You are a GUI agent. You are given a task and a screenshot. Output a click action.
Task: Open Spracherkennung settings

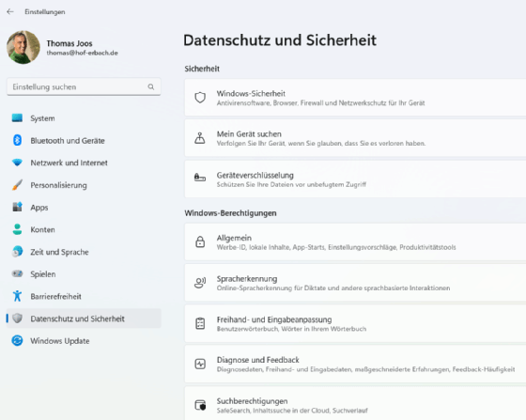[x=355, y=283]
